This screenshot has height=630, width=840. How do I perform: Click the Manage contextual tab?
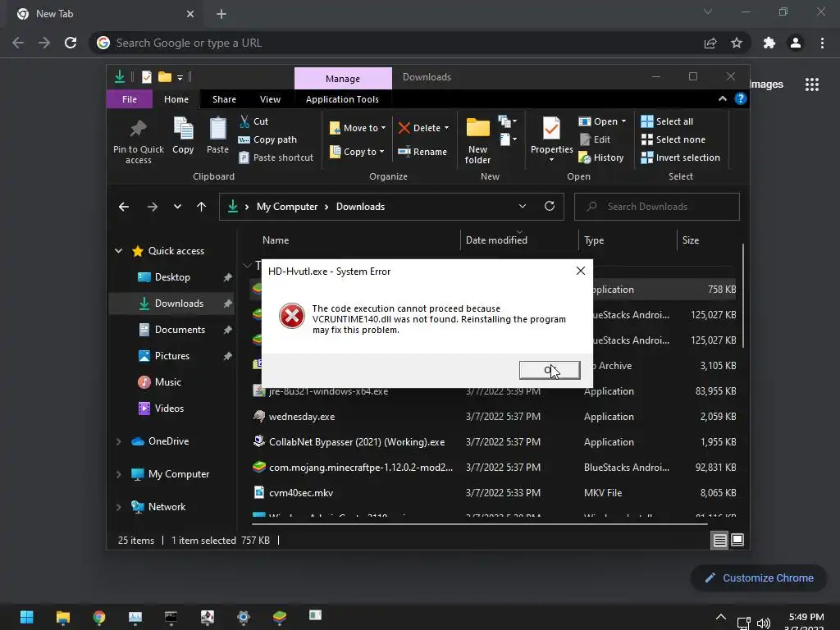point(343,79)
